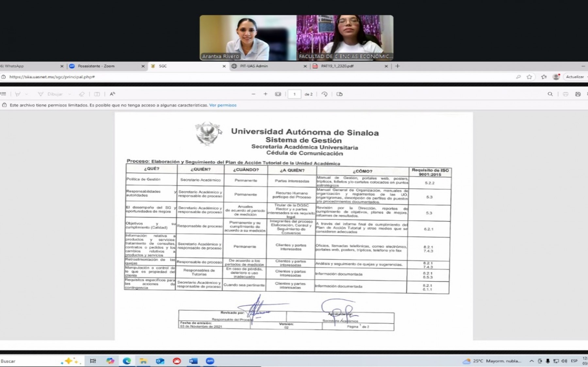
Task: Toggle fit-to-width page view
Action: [278, 94]
